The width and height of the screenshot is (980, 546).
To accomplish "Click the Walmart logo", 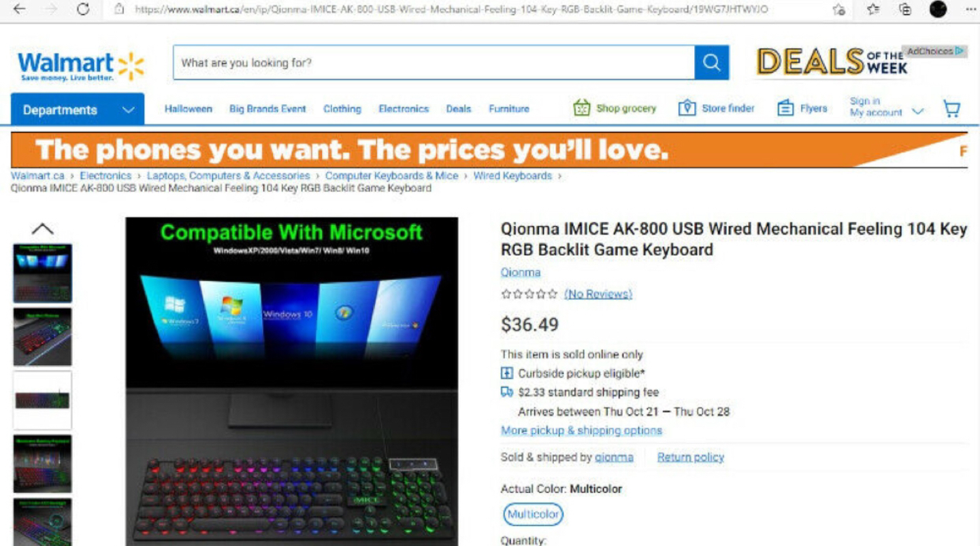I will pos(82,66).
